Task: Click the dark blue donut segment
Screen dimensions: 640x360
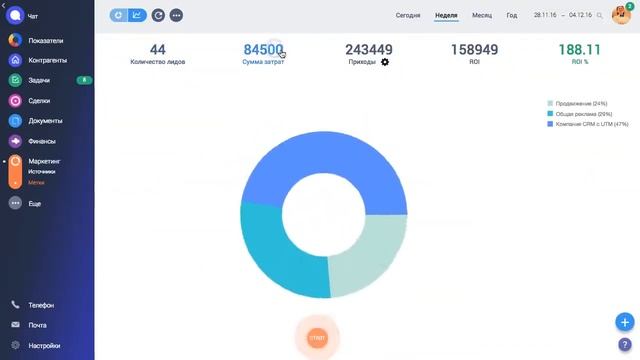Action: [327, 153]
